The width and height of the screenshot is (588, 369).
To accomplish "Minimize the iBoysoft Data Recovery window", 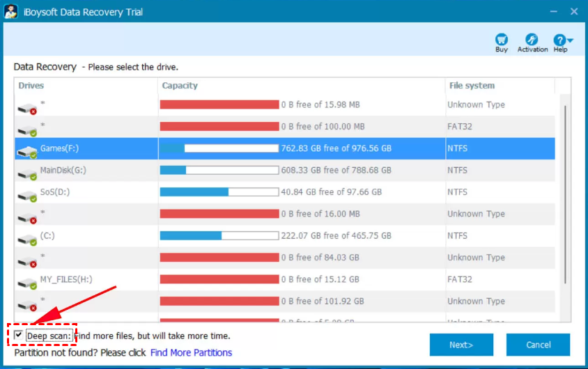I will point(553,12).
